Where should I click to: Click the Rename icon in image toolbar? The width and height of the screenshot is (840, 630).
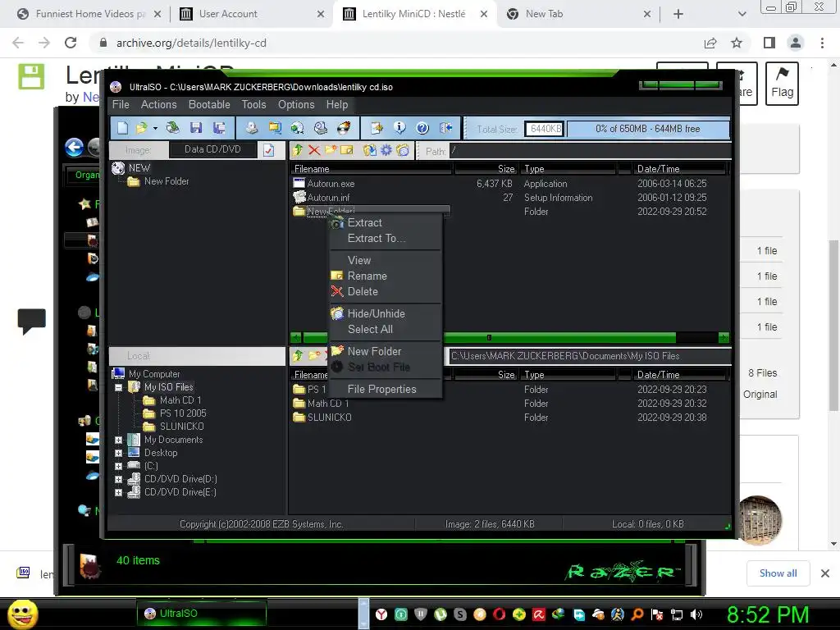coord(347,151)
